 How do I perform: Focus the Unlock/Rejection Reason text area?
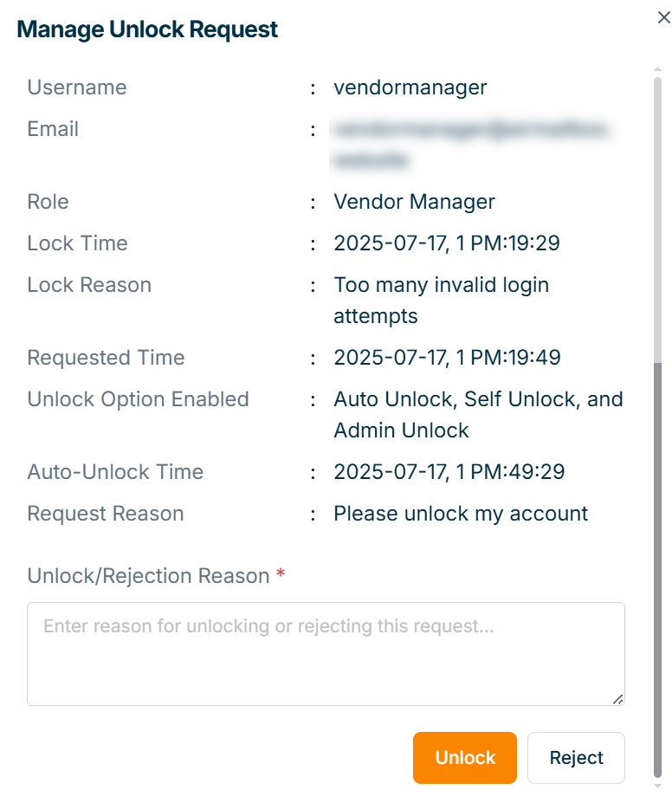coord(326,654)
